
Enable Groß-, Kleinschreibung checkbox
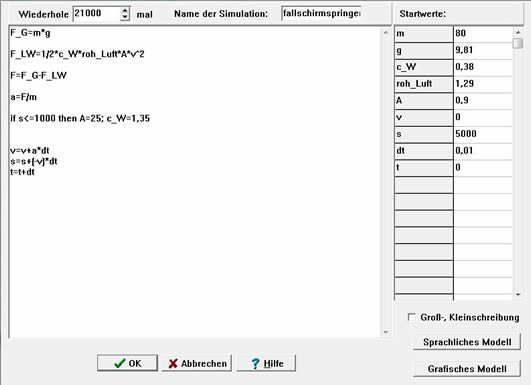point(411,317)
